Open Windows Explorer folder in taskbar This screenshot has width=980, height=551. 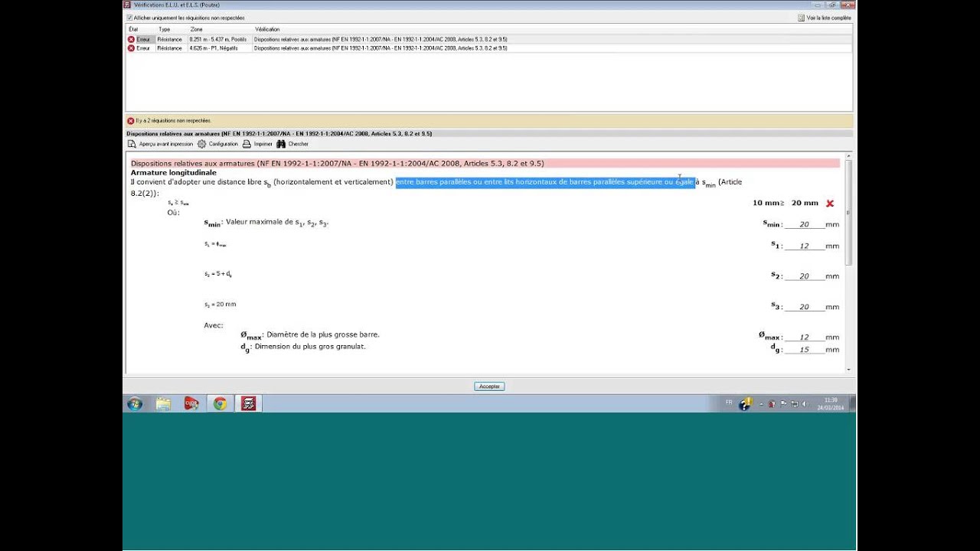163,403
